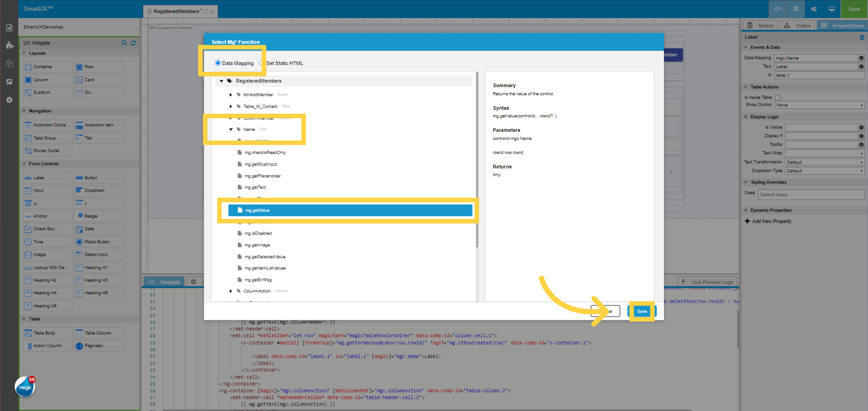Click the gears icon in top toolbar
The width and height of the screenshot is (868, 411).
click(x=814, y=9)
